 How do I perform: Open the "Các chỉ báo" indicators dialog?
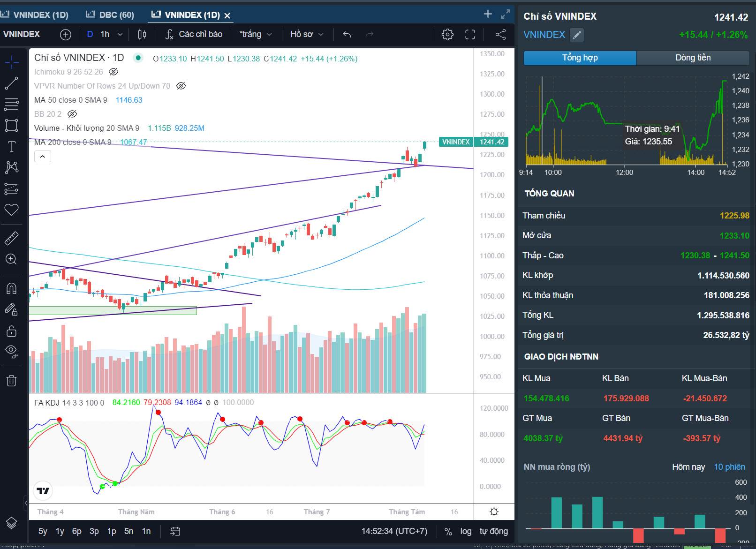click(x=194, y=34)
